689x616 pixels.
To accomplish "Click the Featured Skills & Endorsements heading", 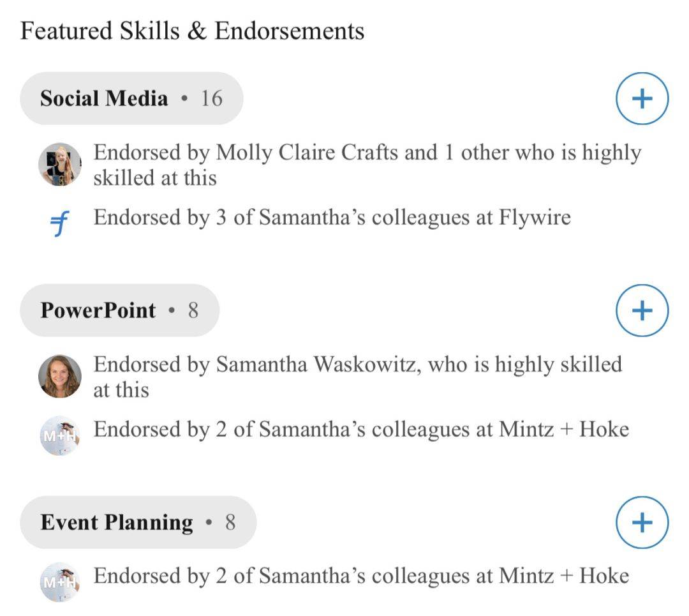I will click(x=193, y=31).
